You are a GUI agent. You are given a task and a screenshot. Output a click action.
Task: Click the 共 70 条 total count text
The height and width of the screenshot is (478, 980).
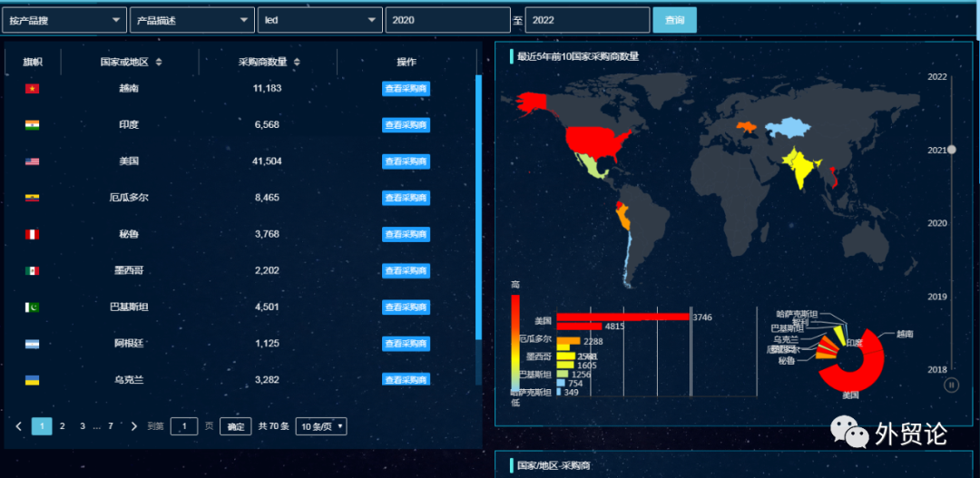pyautogui.click(x=274, y=426)
